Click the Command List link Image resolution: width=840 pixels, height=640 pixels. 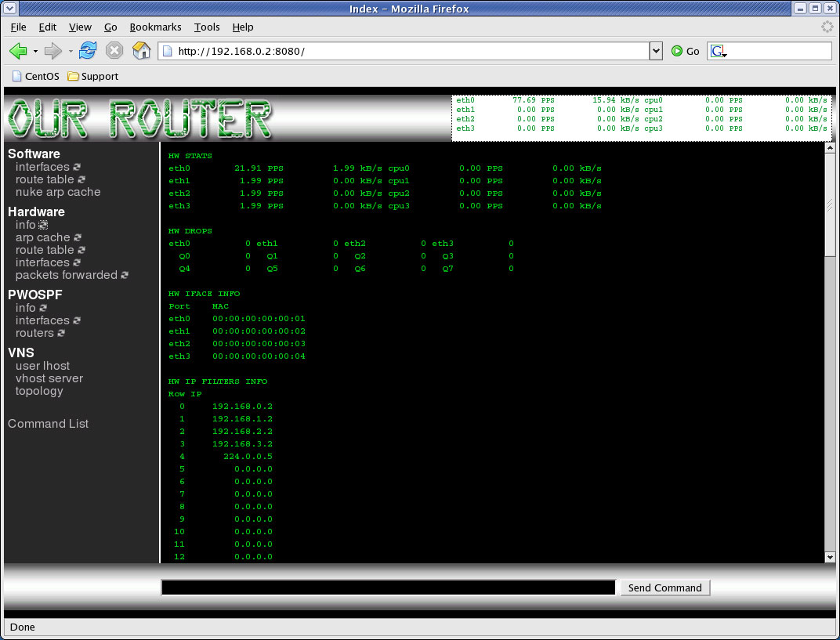point(48,424)
